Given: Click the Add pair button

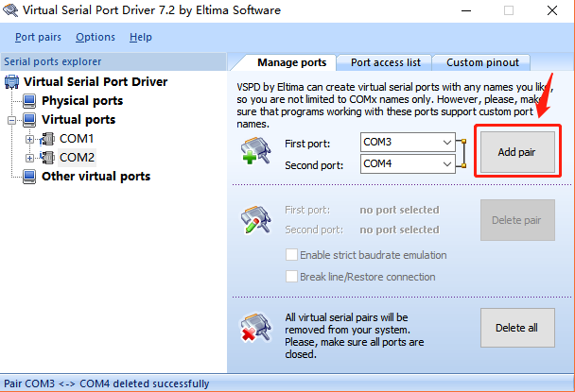Looking at the screenshot, I should click(518, 152).
